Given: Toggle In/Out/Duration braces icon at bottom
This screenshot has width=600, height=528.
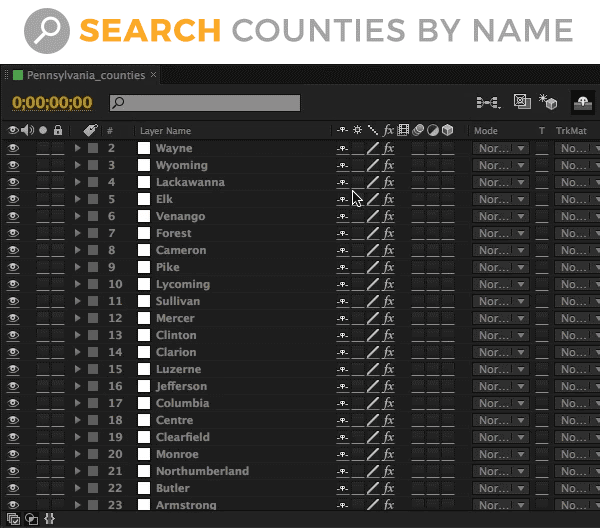Looking at the screenshot, I should (49, 519).
